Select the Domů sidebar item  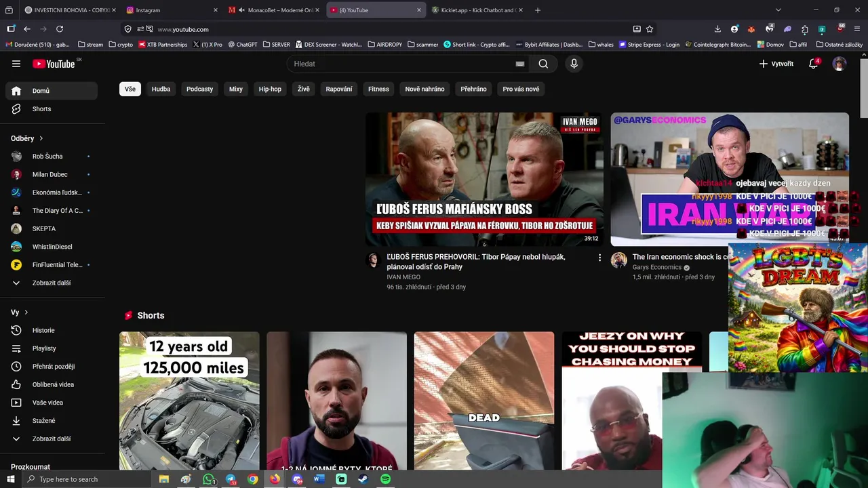pyautogui.click(x=52, y=91)
